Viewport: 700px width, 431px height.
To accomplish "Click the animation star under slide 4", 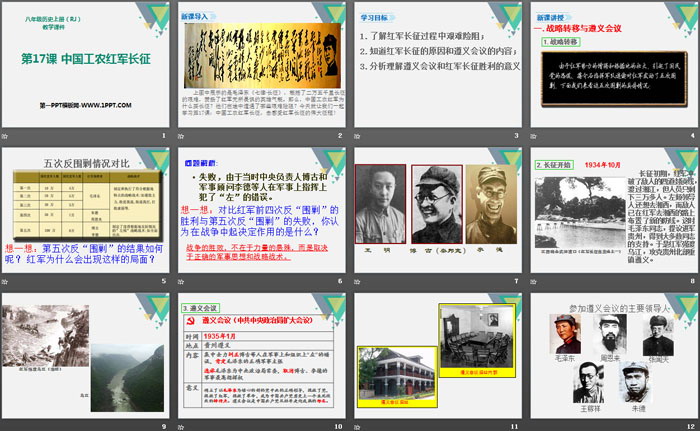I will pyautogui.click(x=533, y=136).
